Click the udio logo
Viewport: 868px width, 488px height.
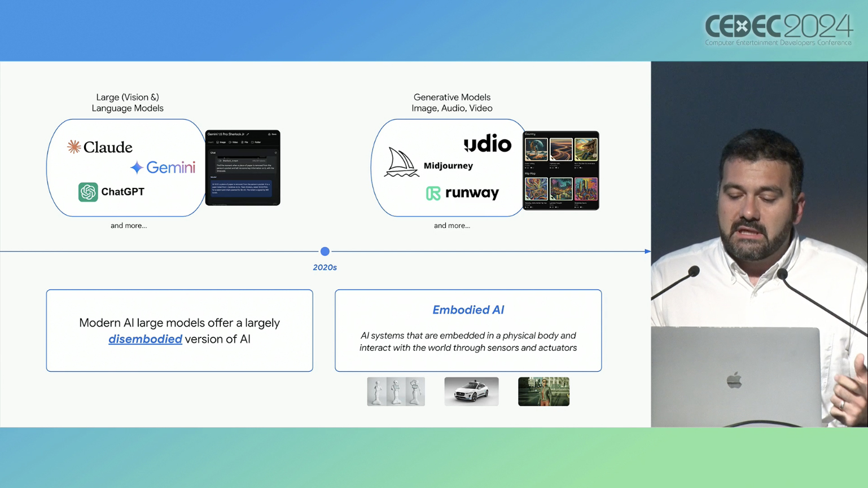pyautogui.click(x=488, y=144)
